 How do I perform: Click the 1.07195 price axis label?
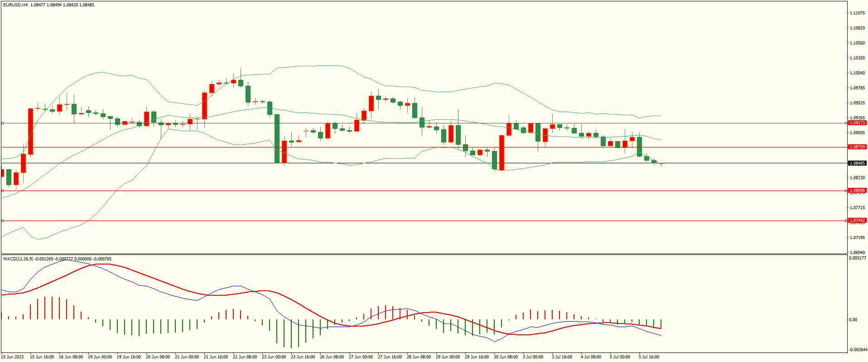point(857,238)
